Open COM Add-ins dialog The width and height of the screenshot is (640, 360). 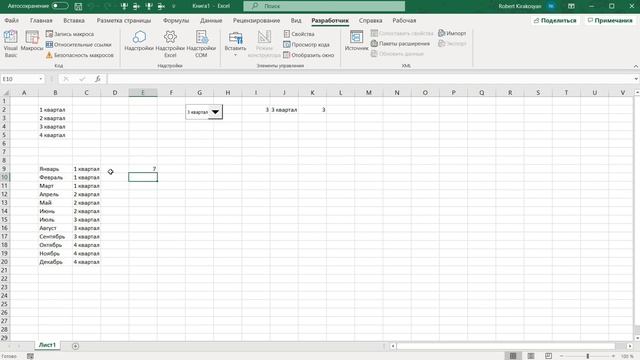point(201,43)
